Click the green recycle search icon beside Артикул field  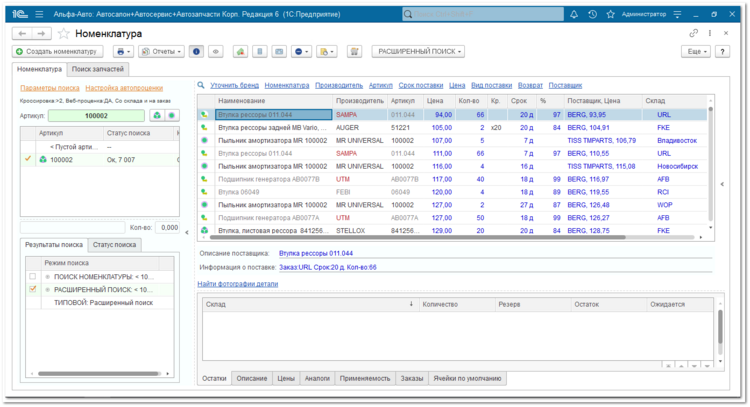tap(157, 115)
